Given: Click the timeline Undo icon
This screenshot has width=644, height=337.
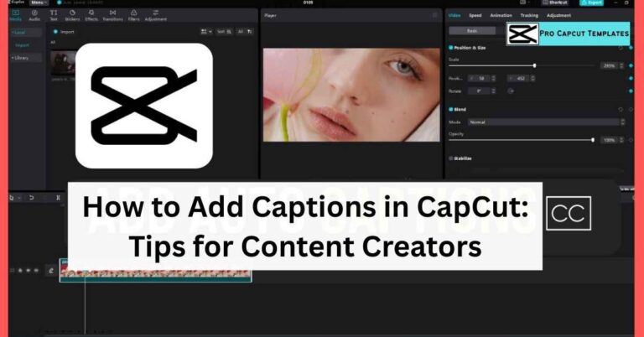Looking at the screenshot, I should tap(32, 198).
